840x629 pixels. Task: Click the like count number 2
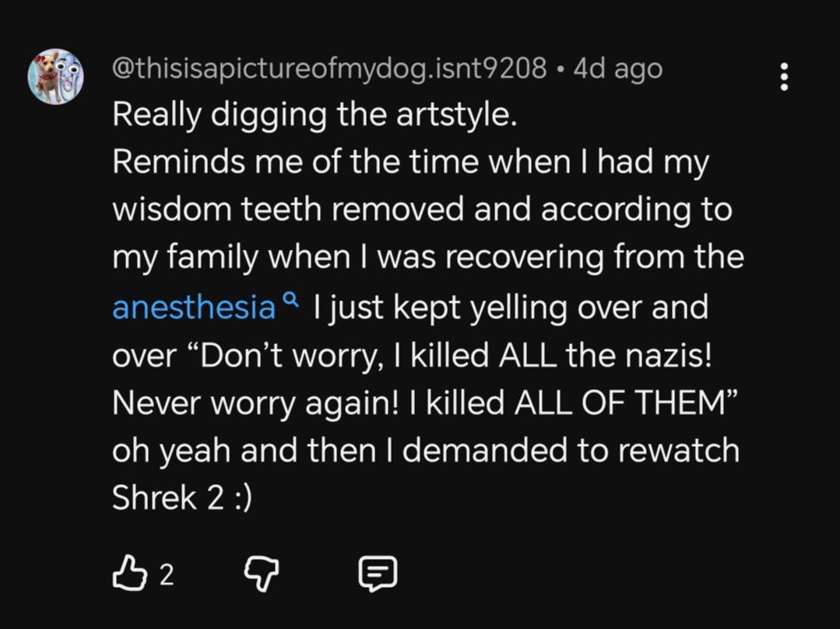[x=166, y=575]
